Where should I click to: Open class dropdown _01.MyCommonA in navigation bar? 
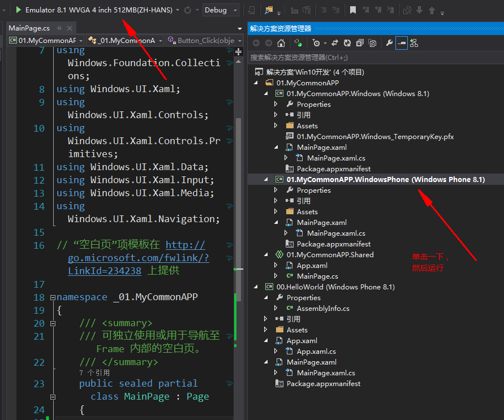[125, 41]
